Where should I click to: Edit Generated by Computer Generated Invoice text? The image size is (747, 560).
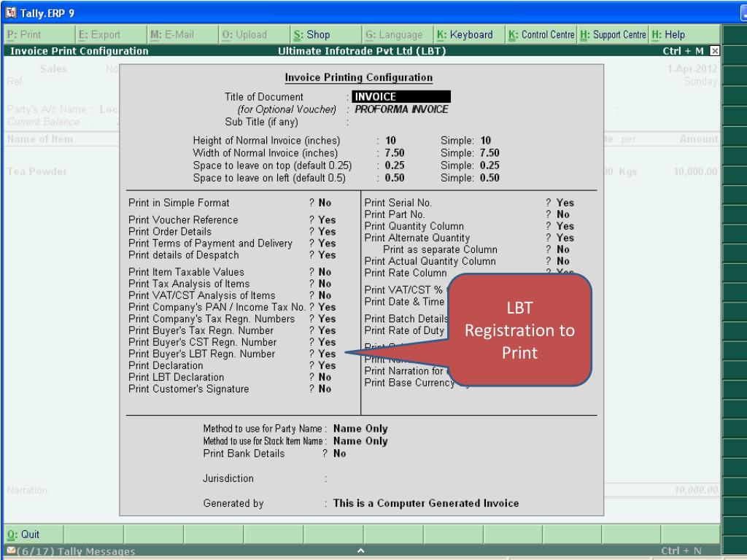click(x=426, y=503)
